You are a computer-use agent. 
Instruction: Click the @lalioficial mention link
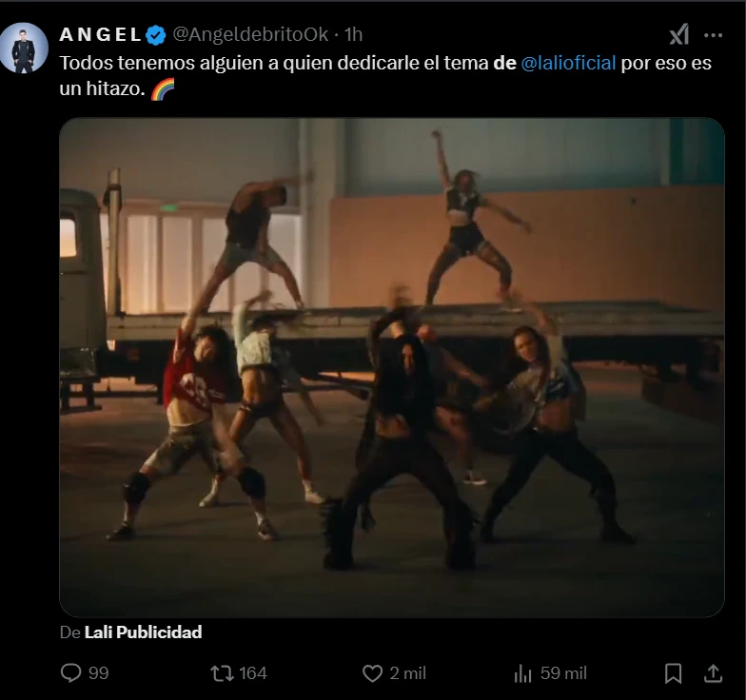click(569, 64)
